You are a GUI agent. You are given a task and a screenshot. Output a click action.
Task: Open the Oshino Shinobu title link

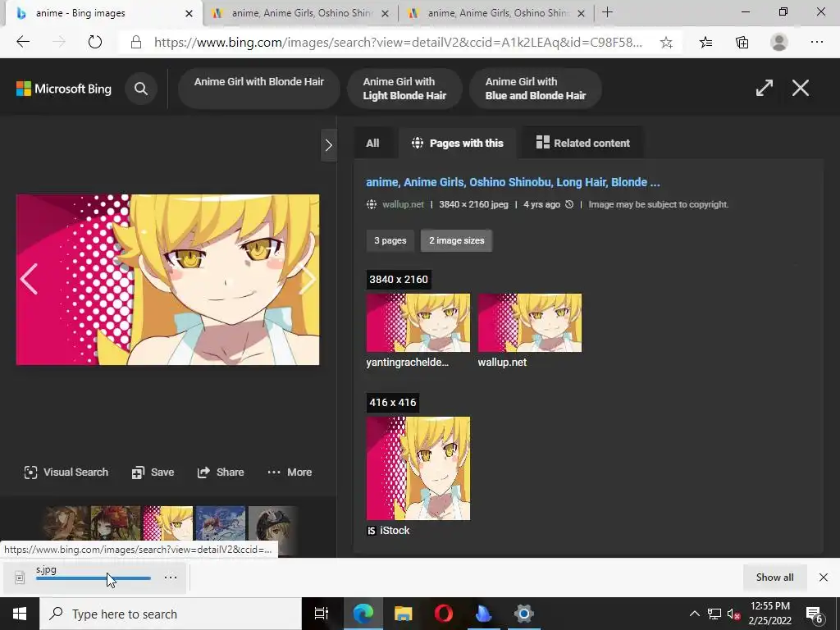[513, 182]
